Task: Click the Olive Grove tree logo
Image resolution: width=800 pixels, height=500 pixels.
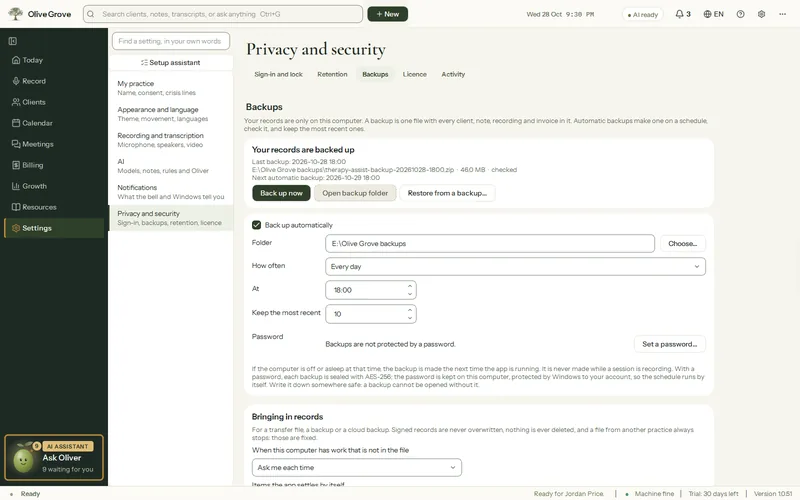Action: (x=15, y=14)
